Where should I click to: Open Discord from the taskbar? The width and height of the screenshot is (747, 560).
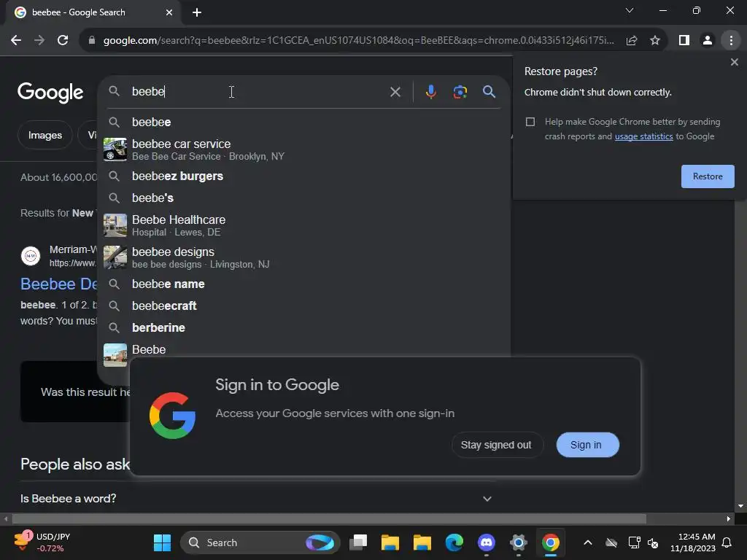point(486,542)
